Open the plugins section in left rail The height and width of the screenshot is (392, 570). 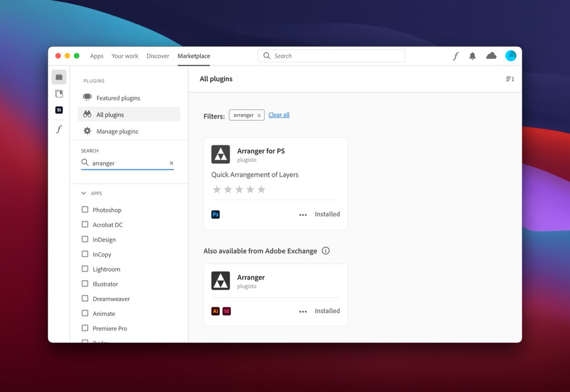coord(59,77)
